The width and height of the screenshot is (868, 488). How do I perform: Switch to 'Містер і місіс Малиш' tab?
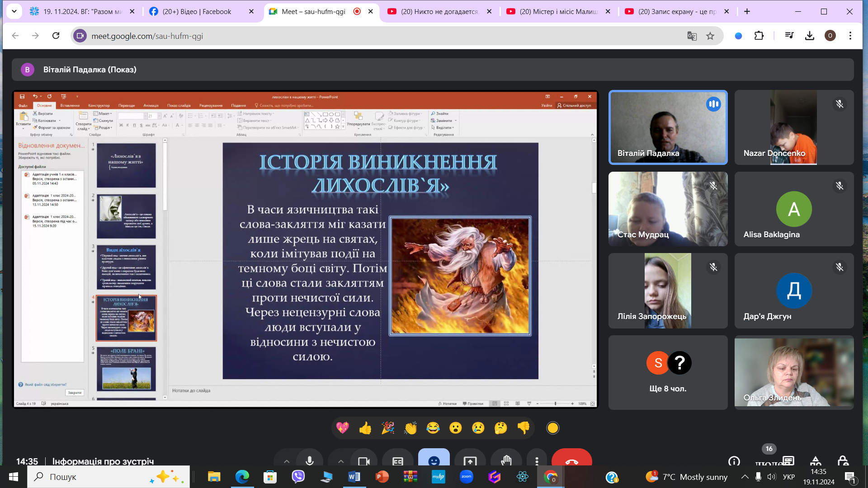558,12
